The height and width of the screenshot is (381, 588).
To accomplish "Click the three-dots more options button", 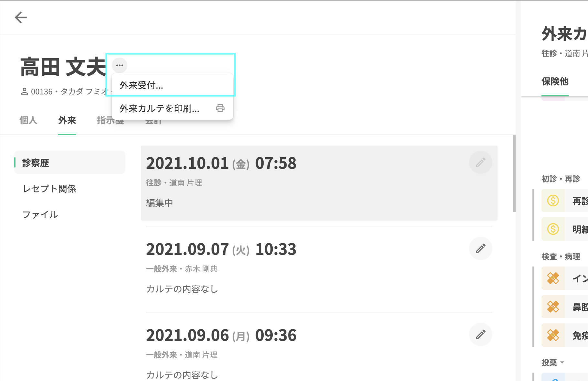I will click(x=120, y=65).
